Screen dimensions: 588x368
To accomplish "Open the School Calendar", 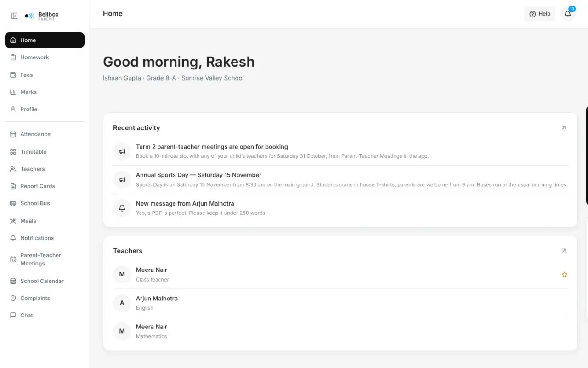I will 45,281.
